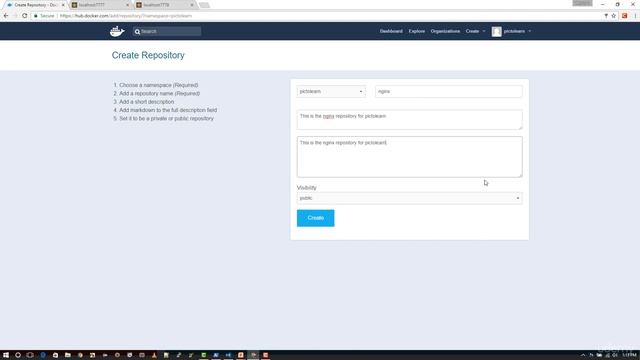The height and width of the screenshot is (360, 640).
Task: Open the Chrome three-dot menu
Action: pyautogui.click(x=635, y=16)
